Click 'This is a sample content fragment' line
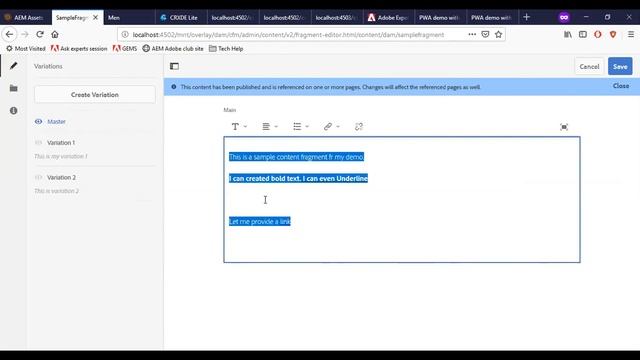Viewport: 640px width, 360px height. coord(296,157)
